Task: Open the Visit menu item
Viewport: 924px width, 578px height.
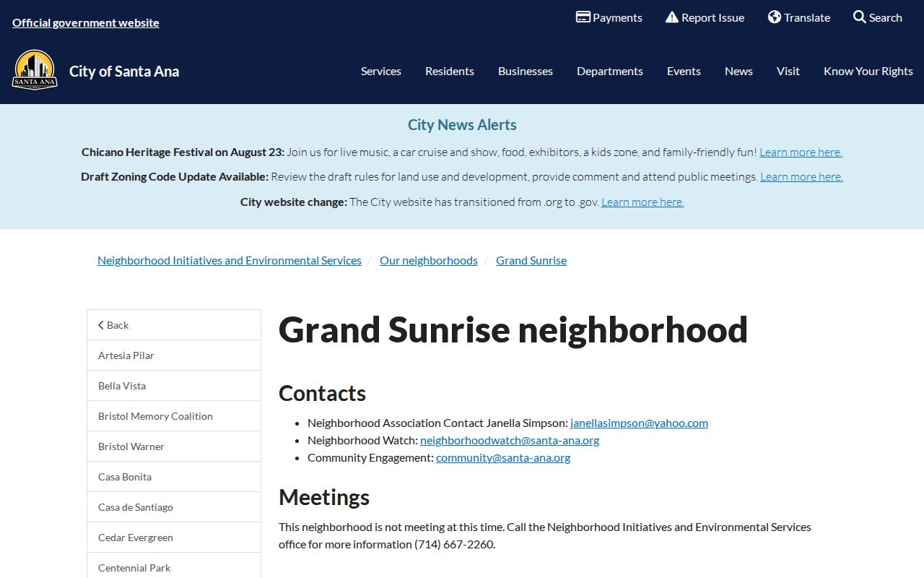Action: [x=788, y=71]
